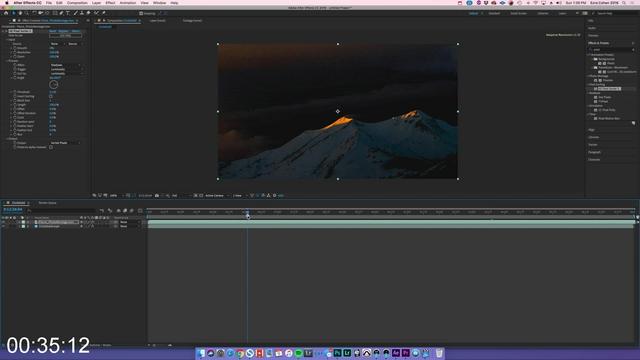Viewport: 640px width, 360px height.
Task: Open parent None dropdown for first layer
Action: pyautogui.click(x=129, y=222)
